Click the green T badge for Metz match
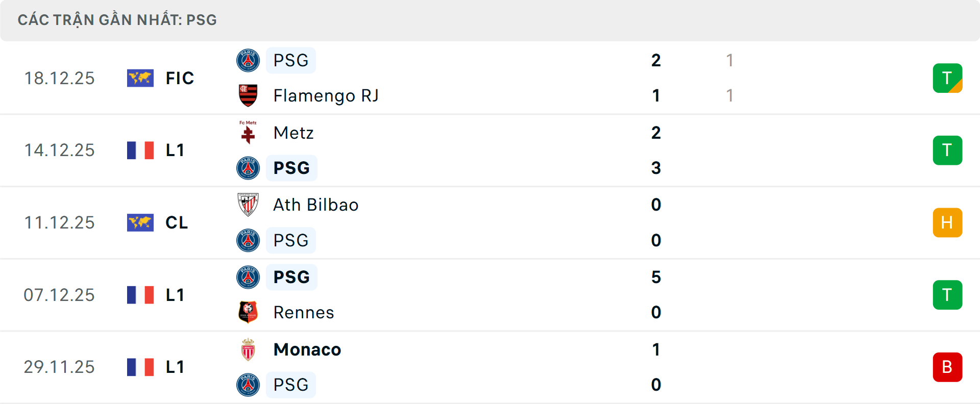The width and height of the screenshot is (980, 404). tap(947, 150)
